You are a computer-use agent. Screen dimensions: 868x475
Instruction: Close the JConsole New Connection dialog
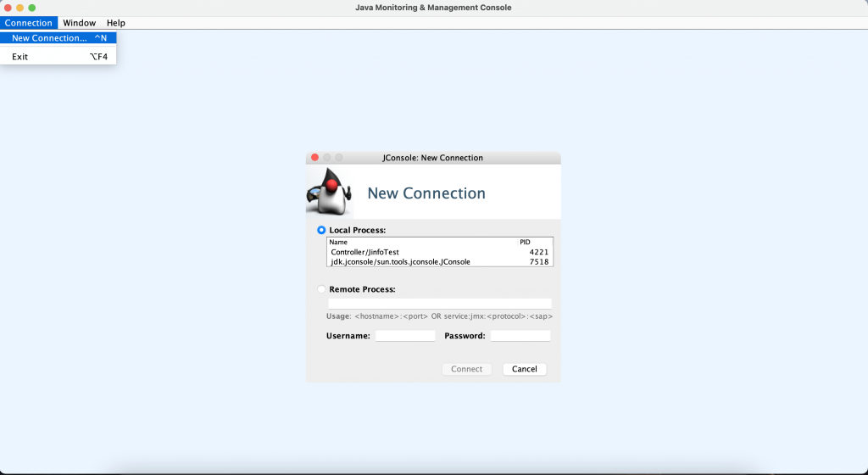[x=315, y=158]
